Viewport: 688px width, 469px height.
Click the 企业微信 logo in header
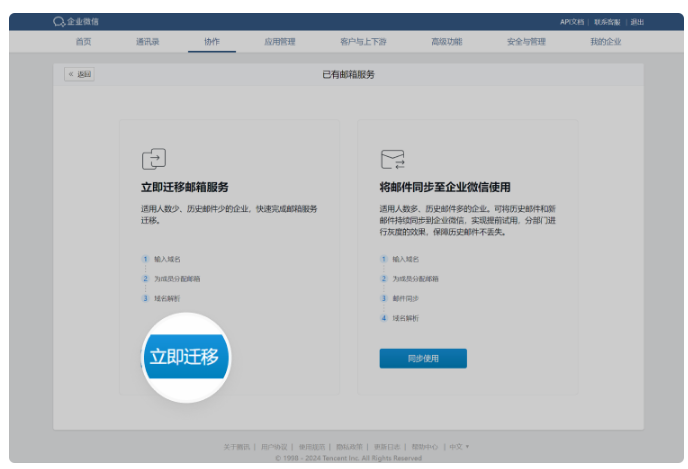coord(76,22)
